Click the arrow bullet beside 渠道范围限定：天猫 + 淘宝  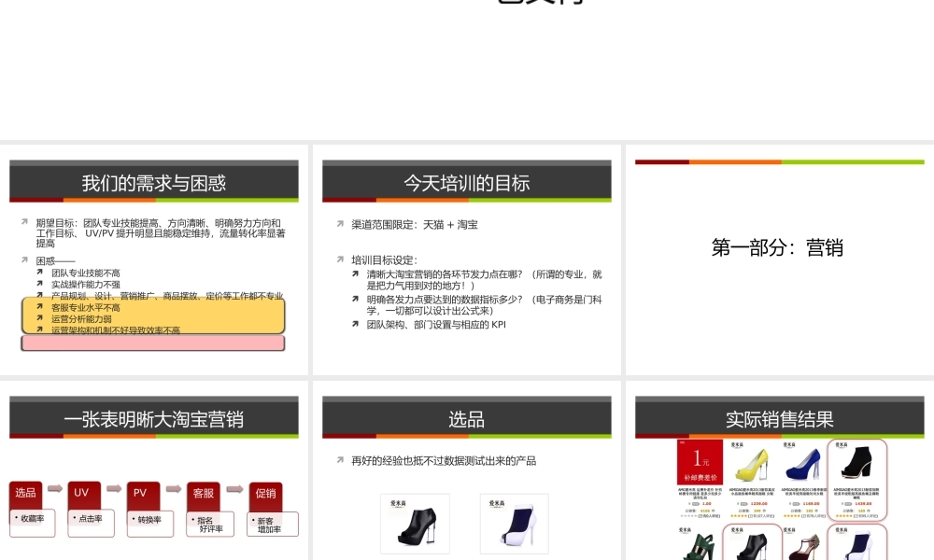click(339, 224)
